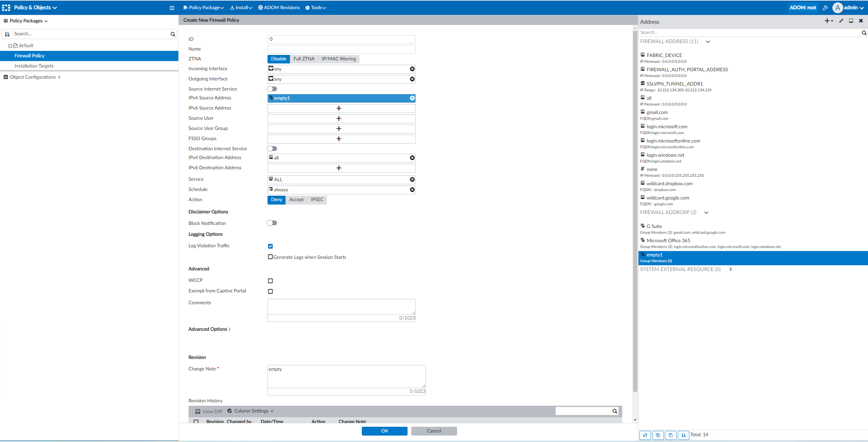Click the wrench icon next to ADOM: root

pyautogui.click(x=825, y=8)
